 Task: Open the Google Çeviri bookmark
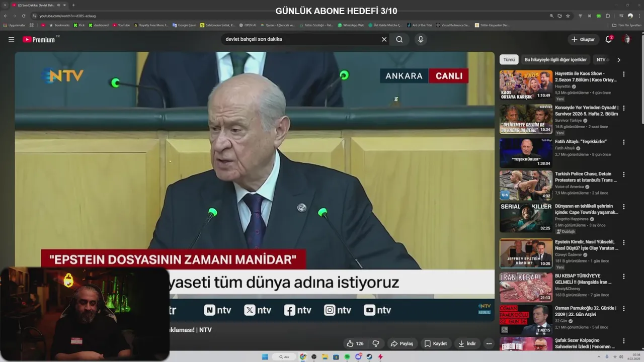point(184,25)
